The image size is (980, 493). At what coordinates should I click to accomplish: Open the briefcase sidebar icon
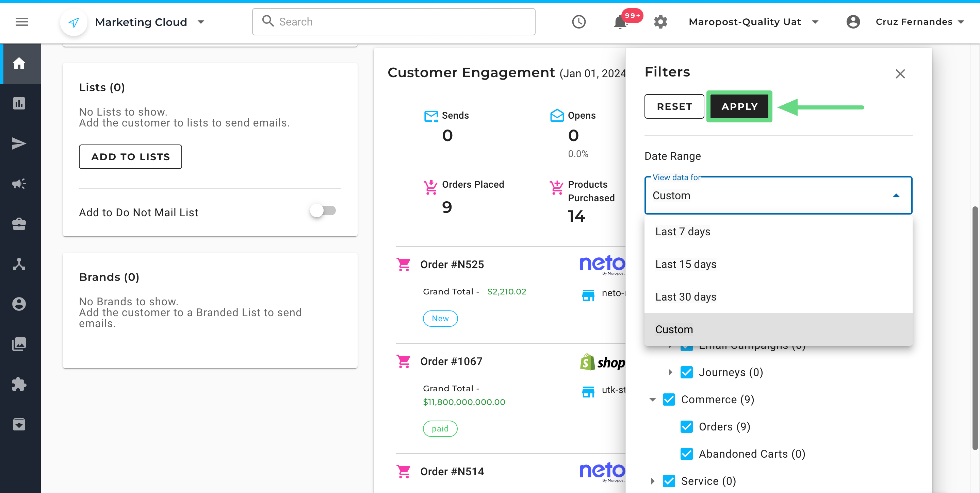(x=19, y=224)
